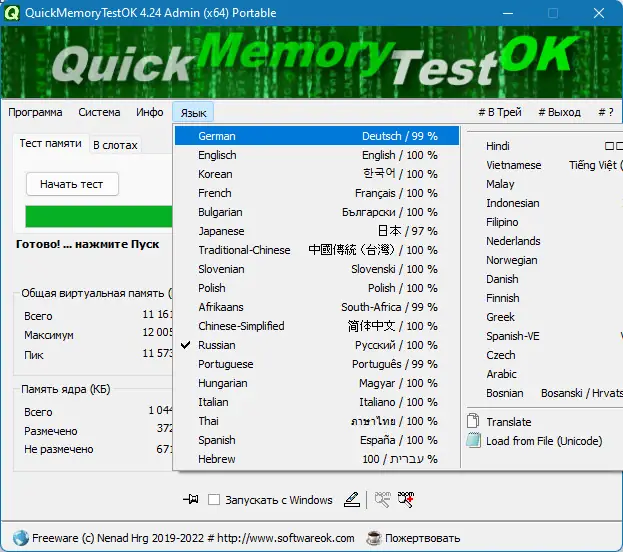Open the Система menu
The height and width of the screenshot is (552, 623).
[x=99, y=112]
